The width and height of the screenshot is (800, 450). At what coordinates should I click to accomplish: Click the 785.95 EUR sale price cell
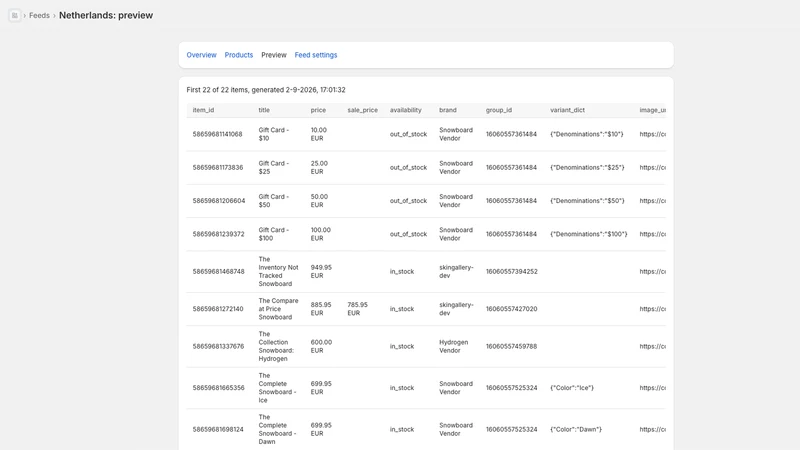(x=358, y=309)
